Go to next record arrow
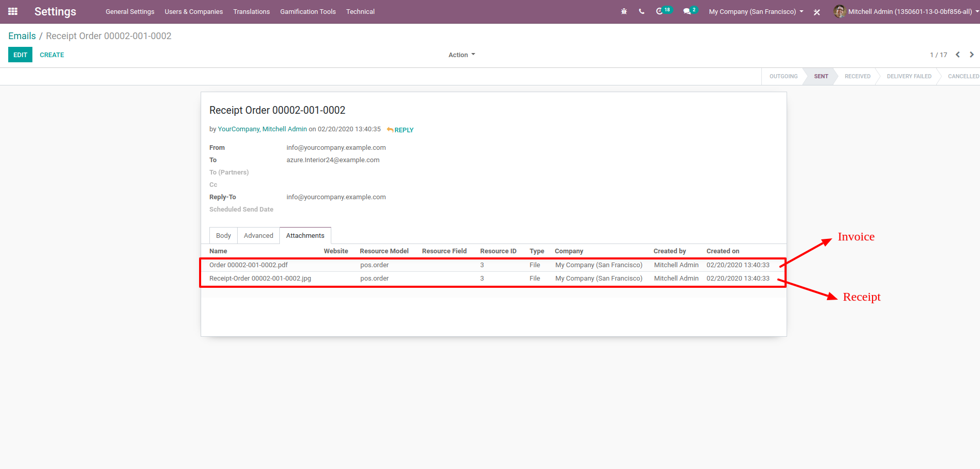 [972, 55]
